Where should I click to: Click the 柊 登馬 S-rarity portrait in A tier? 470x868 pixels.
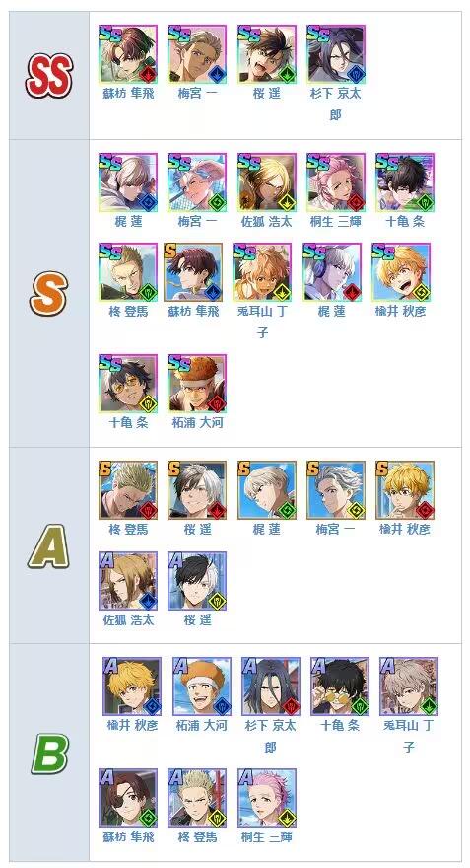coord(128,490)
